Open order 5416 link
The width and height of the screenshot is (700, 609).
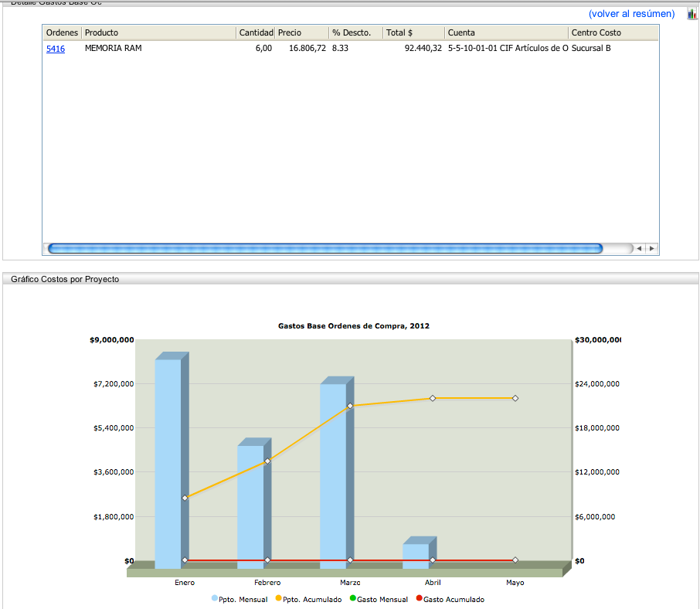click(x=56, y=49)
